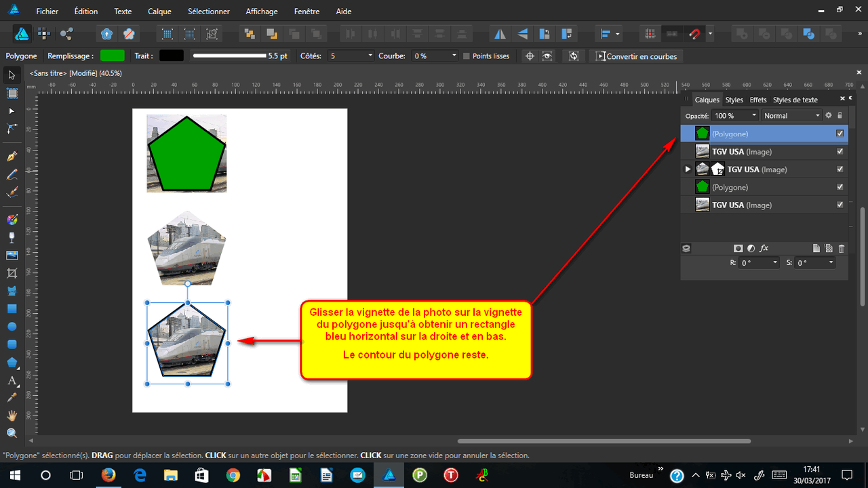Open the Fichier menu
Viewport: 868px width, 488px height.
(47, 12)
